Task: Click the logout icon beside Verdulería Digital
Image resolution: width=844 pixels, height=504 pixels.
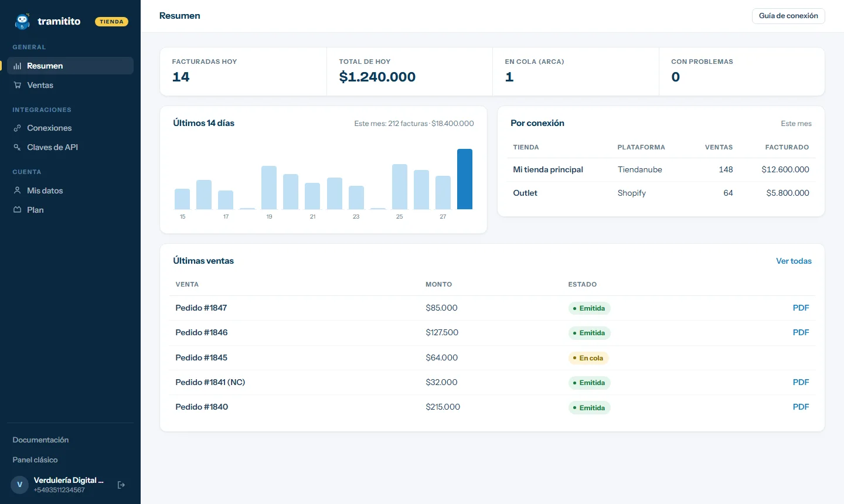Action: click(121, 485)
